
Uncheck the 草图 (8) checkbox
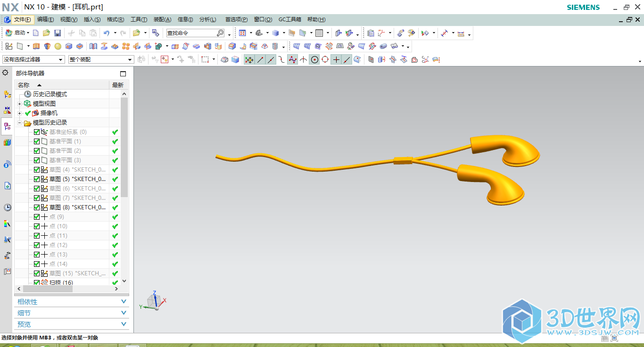37,207
